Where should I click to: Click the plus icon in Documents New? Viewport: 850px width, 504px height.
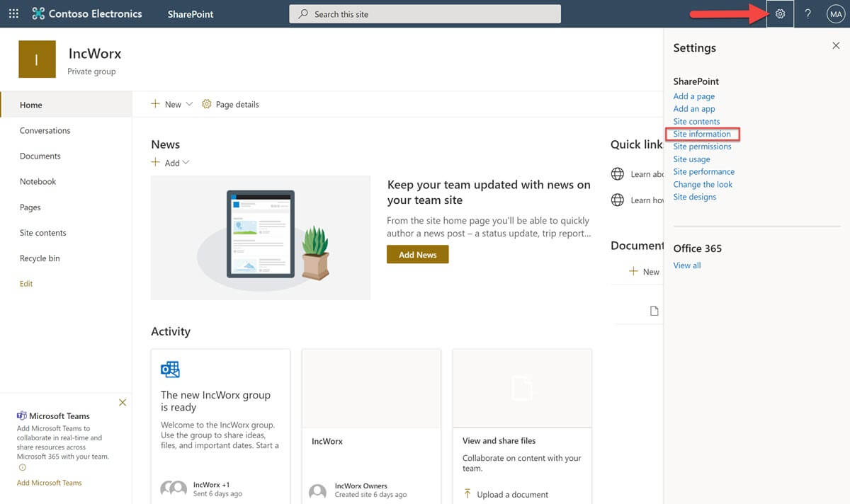[x=634, y=271]
